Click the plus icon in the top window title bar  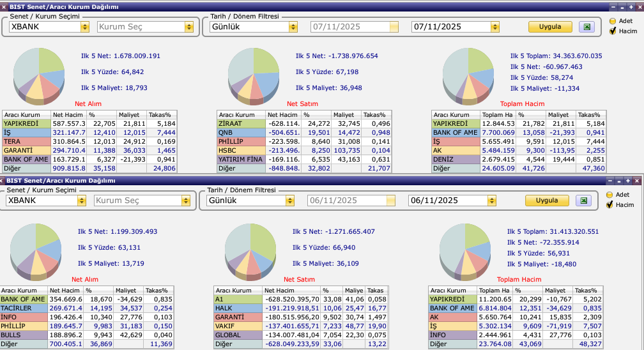click(622, 6)
